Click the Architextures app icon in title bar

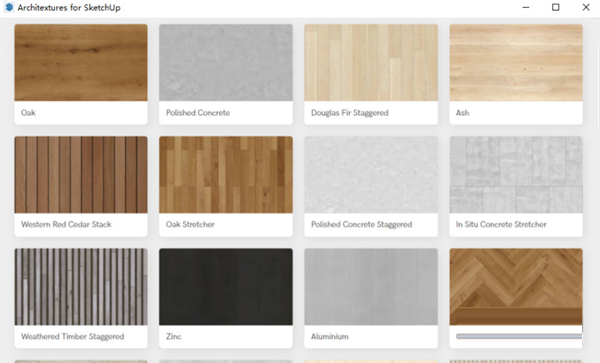pyautogui.click(x=9, y=7)
